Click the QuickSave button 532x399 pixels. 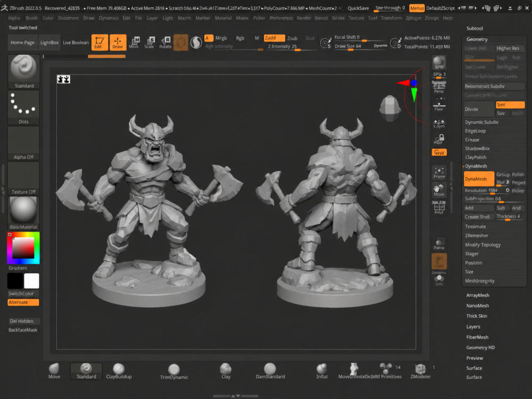coord(358,8)
